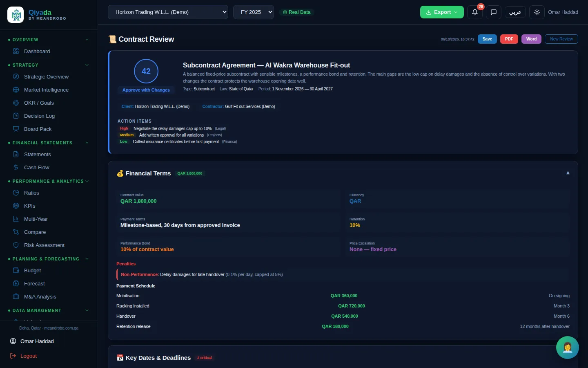Click the OKR / Goals target icon
Image resolution: width=588 pixels, height=368 pixels.
point(16,103)
